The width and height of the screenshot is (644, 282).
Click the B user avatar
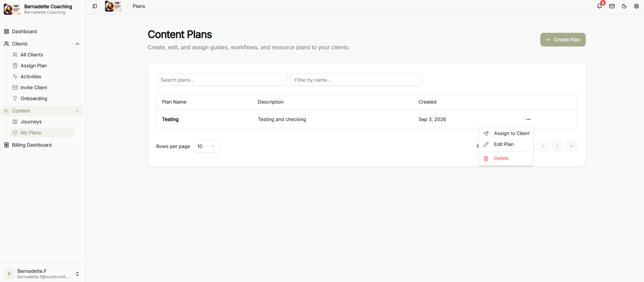point(9,274)
